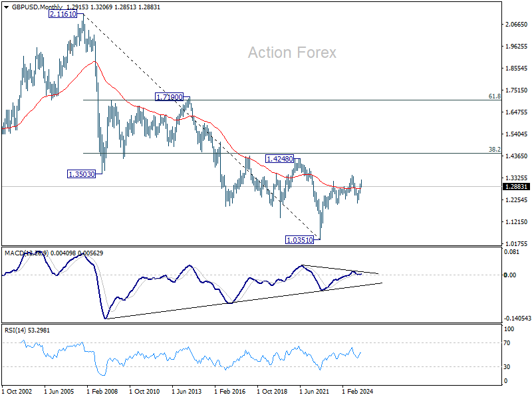Click the 2.06650 price scale value
This screenshot has width=532, height=399.
tap(517, 25)
